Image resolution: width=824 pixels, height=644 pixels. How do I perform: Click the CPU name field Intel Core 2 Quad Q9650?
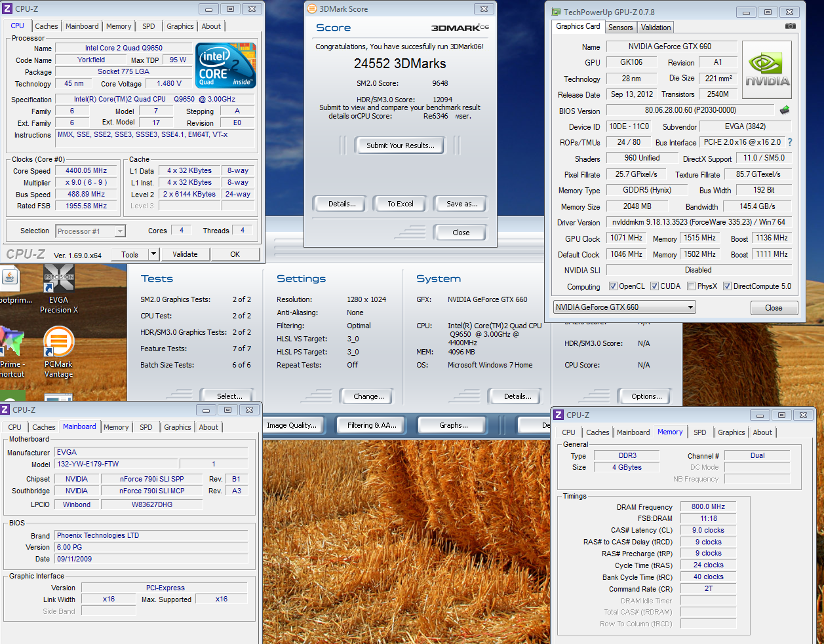pos(124,48)
